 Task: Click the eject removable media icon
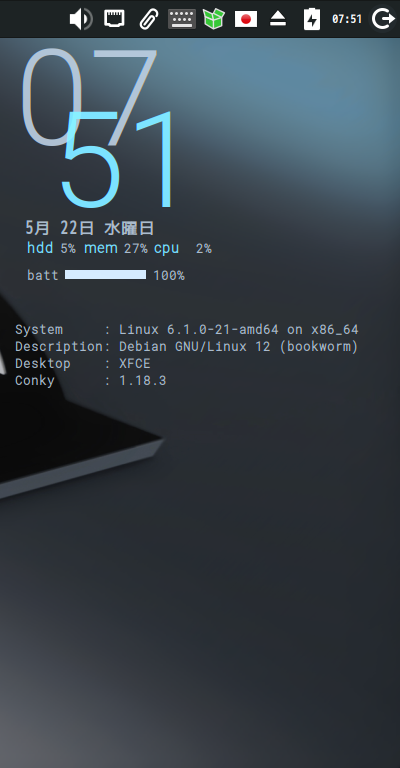pyautogui.click(x=278, y=20)
